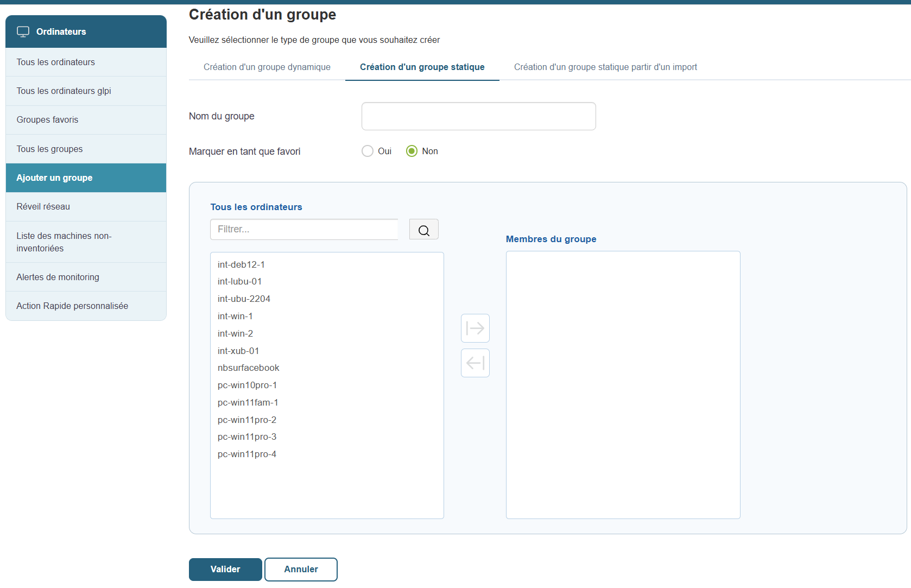Image resolution: width=911 pixels, height=588 pixels.
Task: Open Alertes de monitoring in sidebar
Action: pos(58,277)
